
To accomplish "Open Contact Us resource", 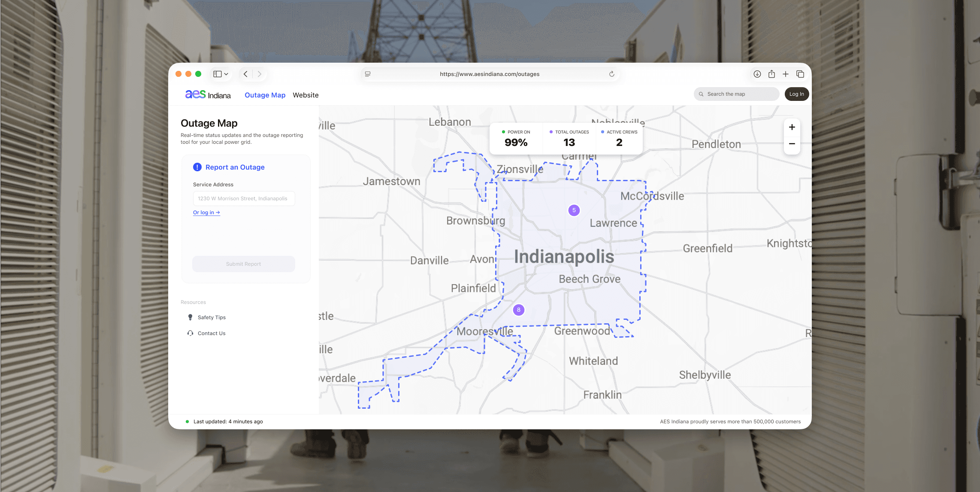I will (x=212, y=333).
